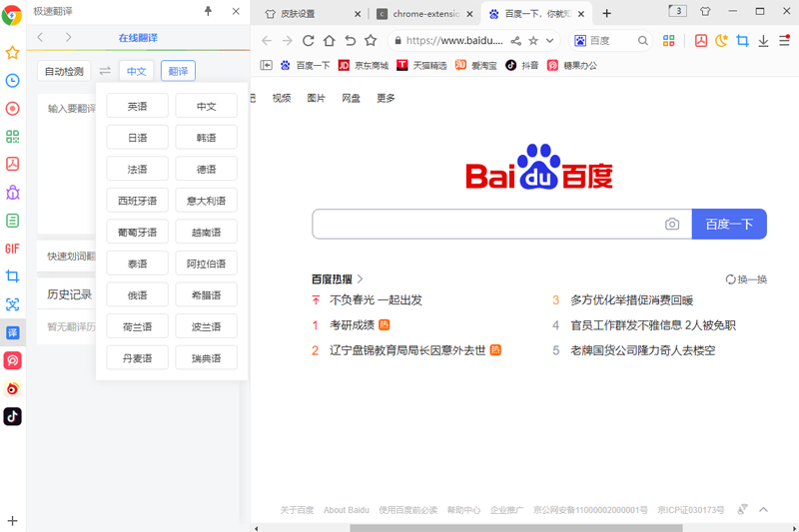Click the 百度一下 search button
Image resolution: width=799 pixels, height=532 pixels.
[x=729, y=224]
